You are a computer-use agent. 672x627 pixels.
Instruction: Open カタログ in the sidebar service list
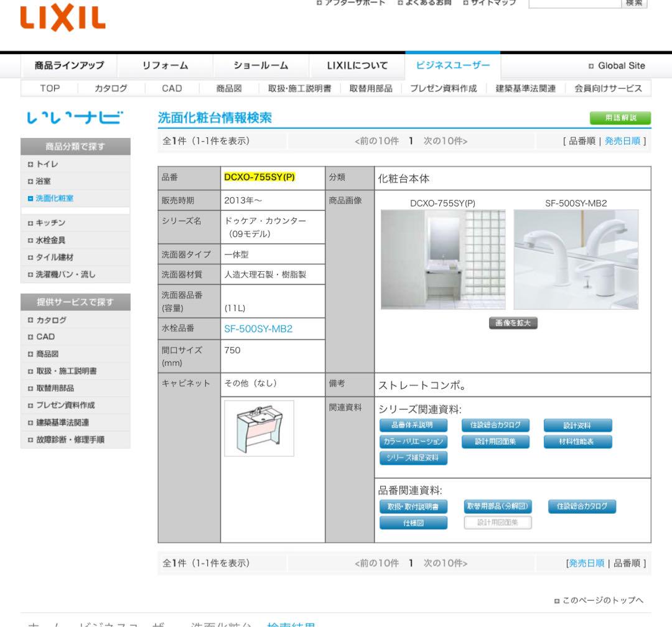click(x=75, y=320)
